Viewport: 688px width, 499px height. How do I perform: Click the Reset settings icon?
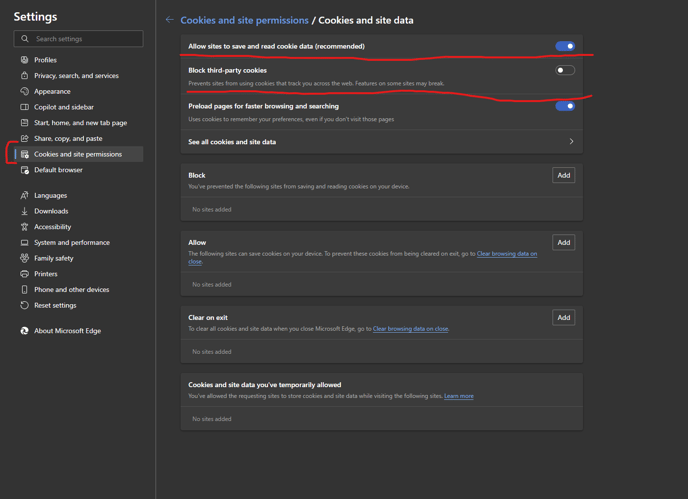coord(25,305)
